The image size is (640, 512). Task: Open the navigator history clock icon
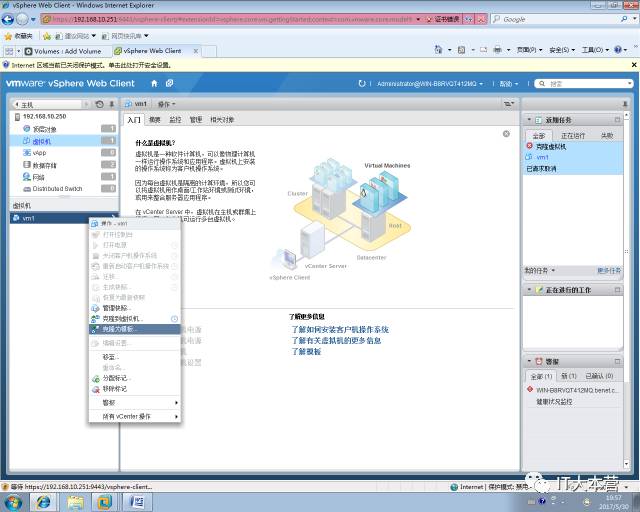click(x=99, y=105)
